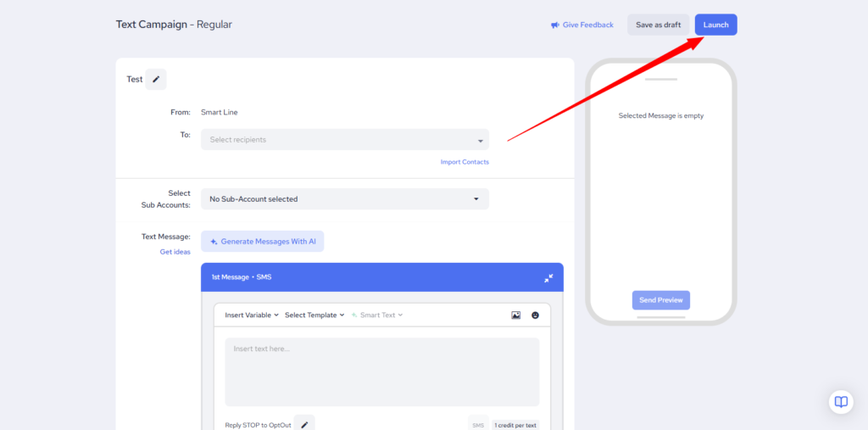The image size is (868, 430).
Task: Click the insert image icon in the editor
Action: (515, 316)
